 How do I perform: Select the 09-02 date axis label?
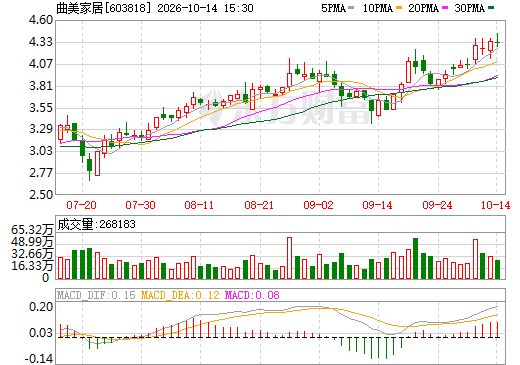[318, 205]
